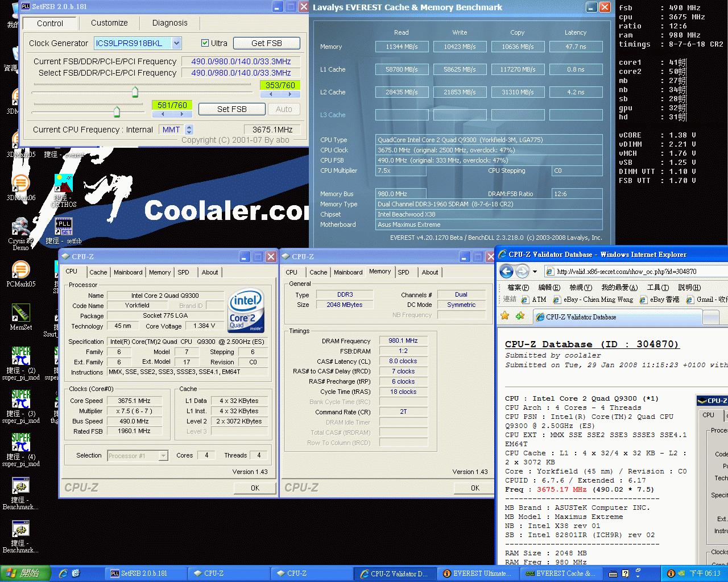Click the Windows Start button

(x=26, y=573)
